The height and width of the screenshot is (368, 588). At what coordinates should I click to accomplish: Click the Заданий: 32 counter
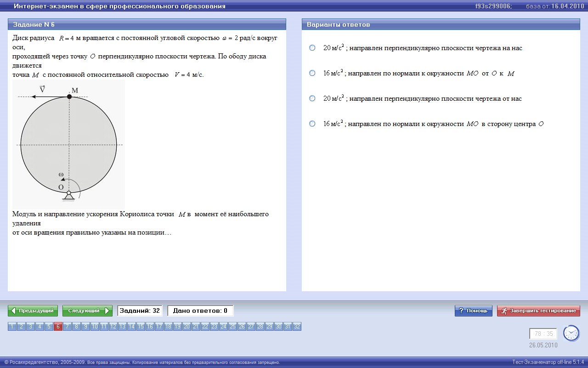point(140,311)
